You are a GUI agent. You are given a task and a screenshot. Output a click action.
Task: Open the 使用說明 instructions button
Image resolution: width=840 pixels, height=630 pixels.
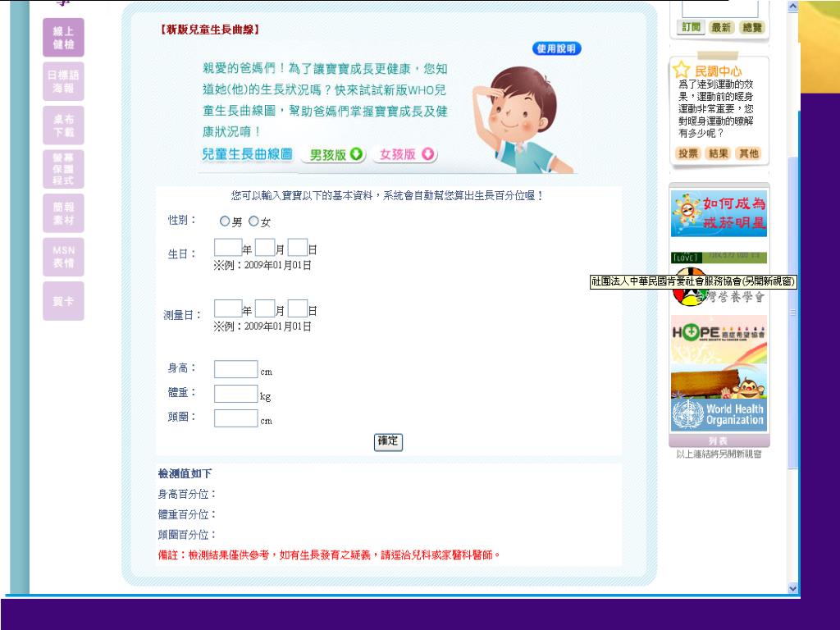tap(557, 48)
